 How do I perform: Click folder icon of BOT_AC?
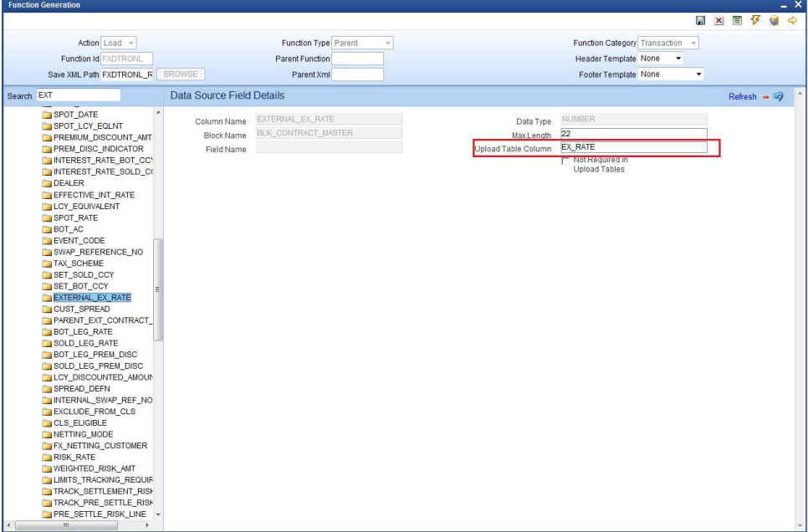[47, 229]
